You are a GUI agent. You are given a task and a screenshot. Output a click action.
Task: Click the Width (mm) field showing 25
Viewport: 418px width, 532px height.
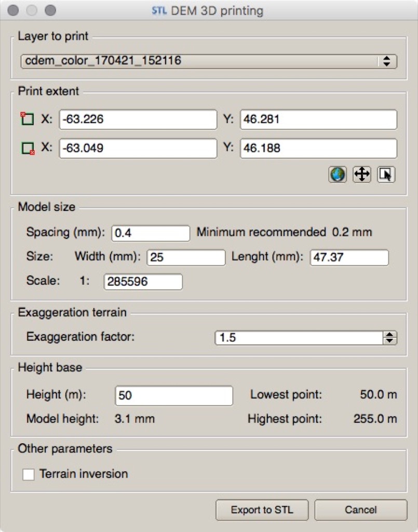point(186,257)
